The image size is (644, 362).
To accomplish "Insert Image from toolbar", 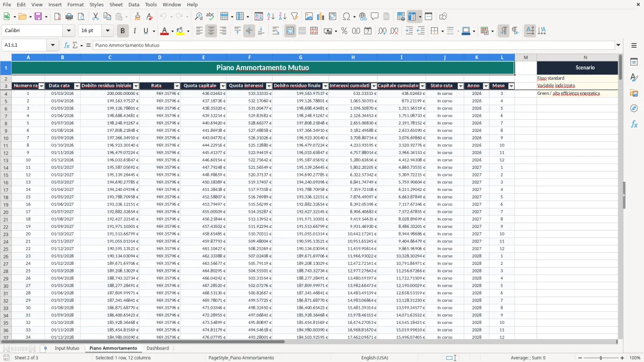I will pos(309,17).
